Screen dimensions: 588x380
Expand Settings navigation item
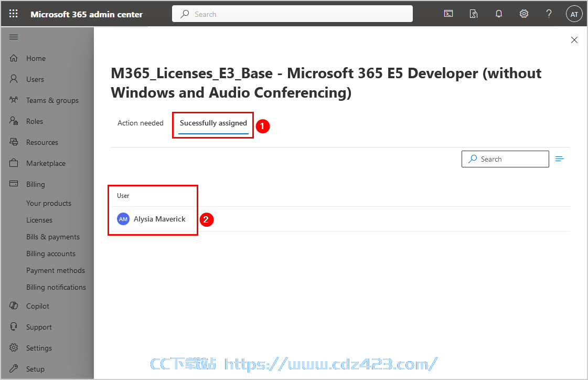[x=39, y=348]
